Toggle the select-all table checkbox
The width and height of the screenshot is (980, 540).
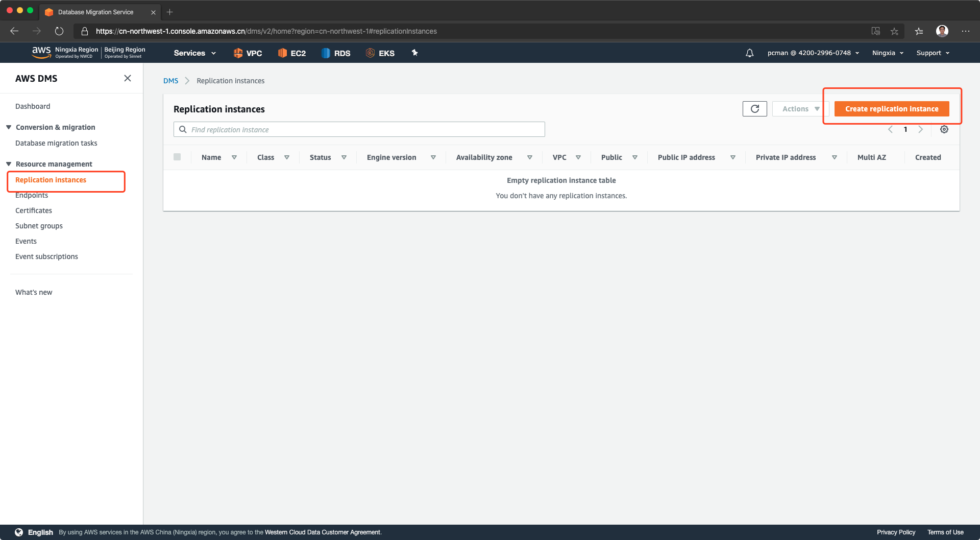point(177,157)
